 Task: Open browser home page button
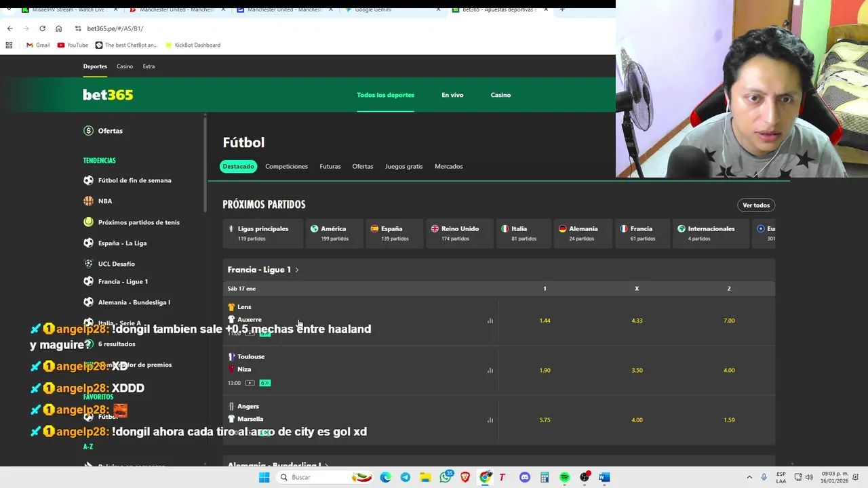coord(58,28)
